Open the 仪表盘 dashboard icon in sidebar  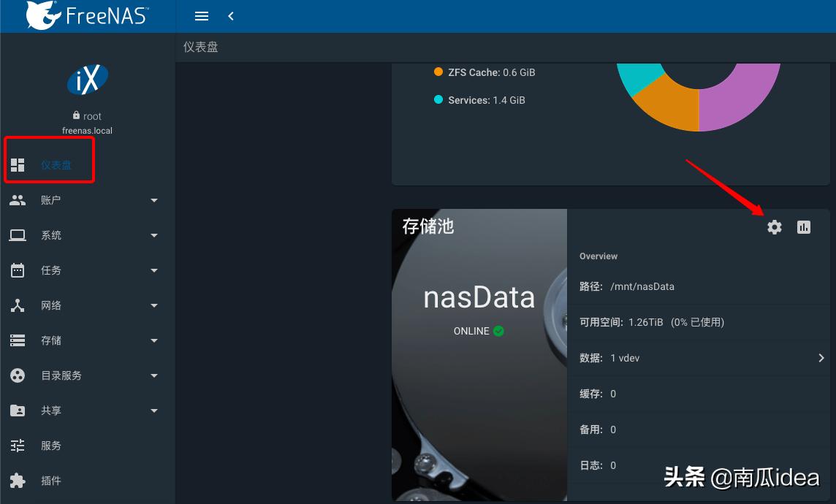tap(18, 164)
